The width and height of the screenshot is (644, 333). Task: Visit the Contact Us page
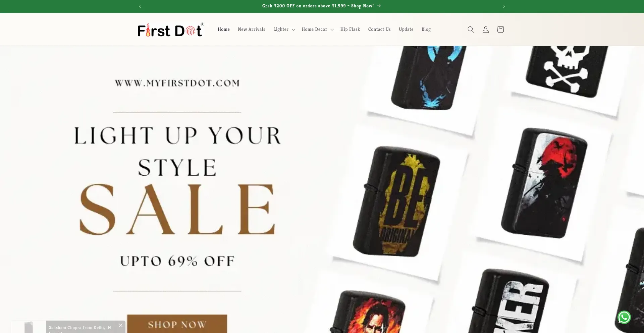point(379,30)
